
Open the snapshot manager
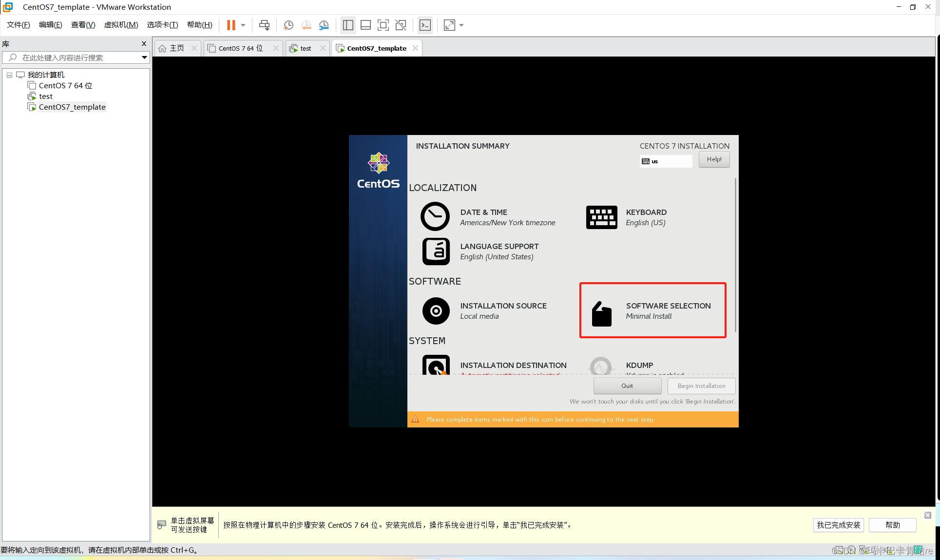click(x=324, y=25)
